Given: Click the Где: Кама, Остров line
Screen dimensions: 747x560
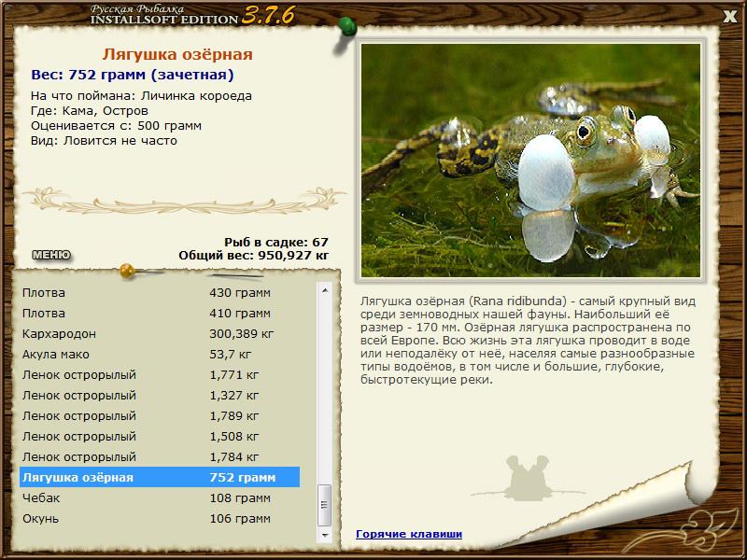Looking at the screenshot, I should coord(90,110).
